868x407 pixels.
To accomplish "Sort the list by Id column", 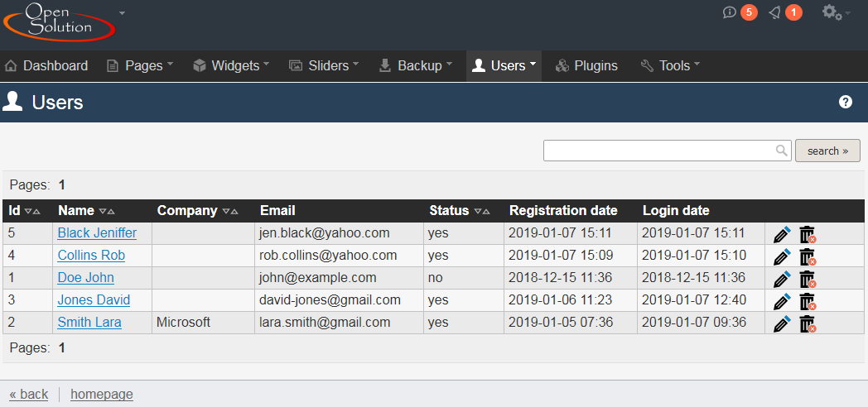I will tap(32, 211).
